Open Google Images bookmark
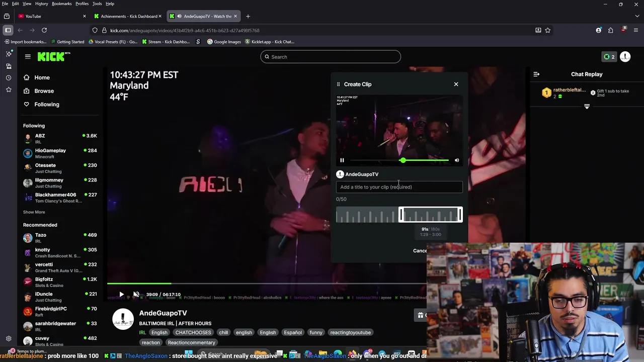Screen dimensions: 644x362 pyautogui.click(x=224, y=42)
